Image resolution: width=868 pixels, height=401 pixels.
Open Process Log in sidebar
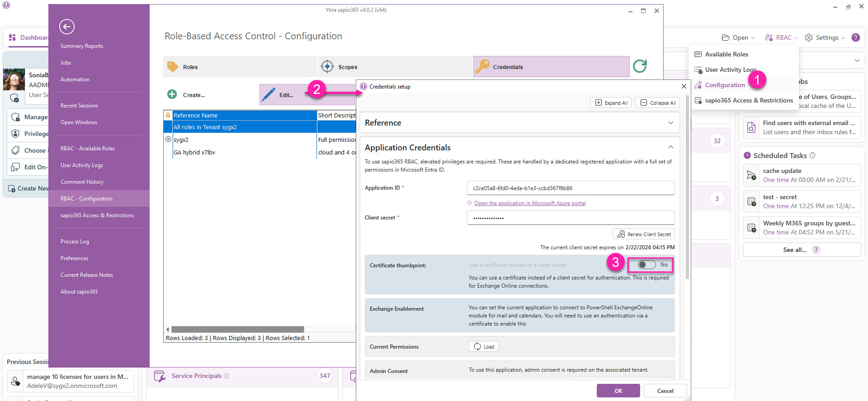click(x=75, y=242)
